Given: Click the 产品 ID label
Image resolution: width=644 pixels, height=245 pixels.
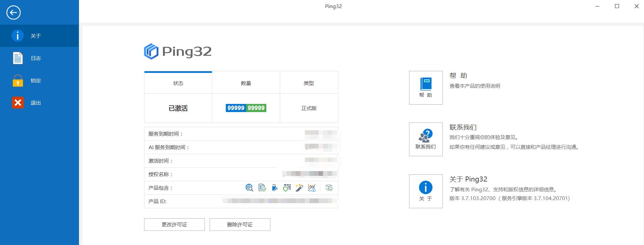Looking at the screenshot, I should pyautogui.click(x=157, y=201).
